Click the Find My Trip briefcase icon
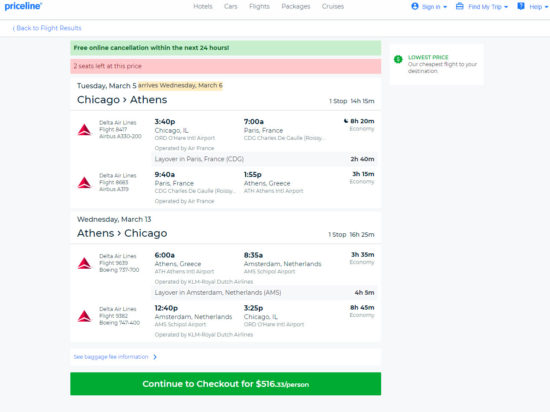550x412 pixels. click(x=460, y=6)
